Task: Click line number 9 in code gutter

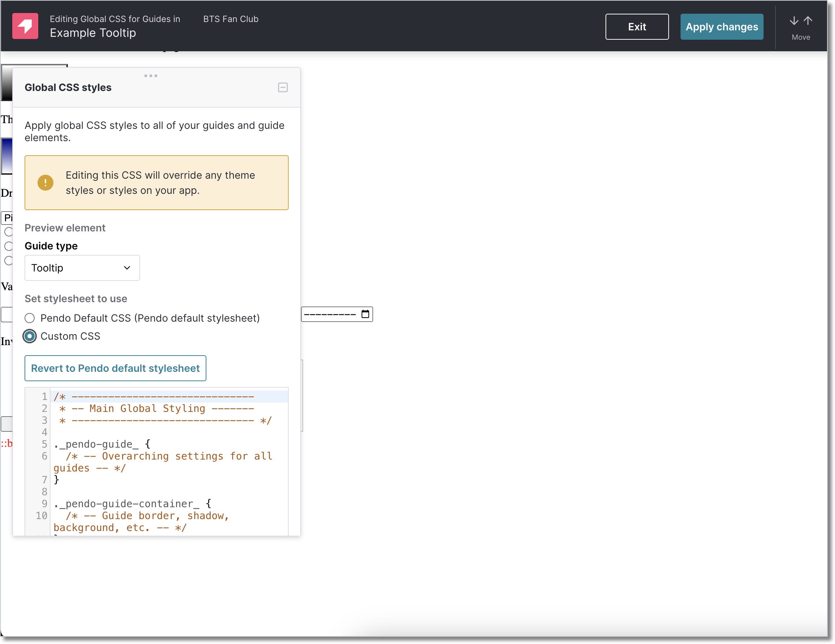Action: [44, 504]
